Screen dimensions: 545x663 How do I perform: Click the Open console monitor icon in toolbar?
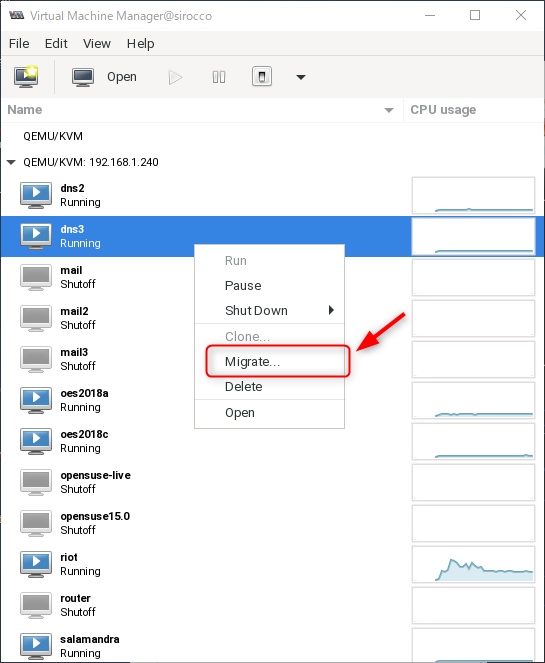click(x=83, y=77)
